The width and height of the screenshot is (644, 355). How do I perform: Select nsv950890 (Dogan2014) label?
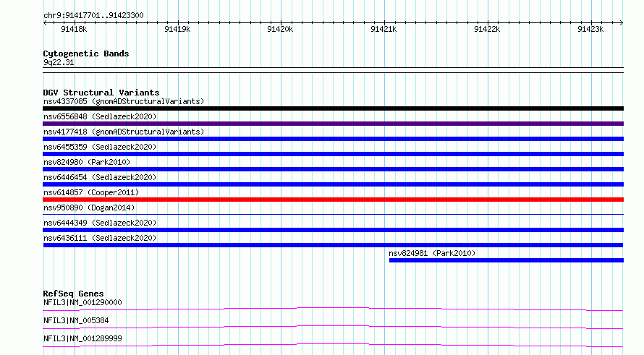coord(89,208)
